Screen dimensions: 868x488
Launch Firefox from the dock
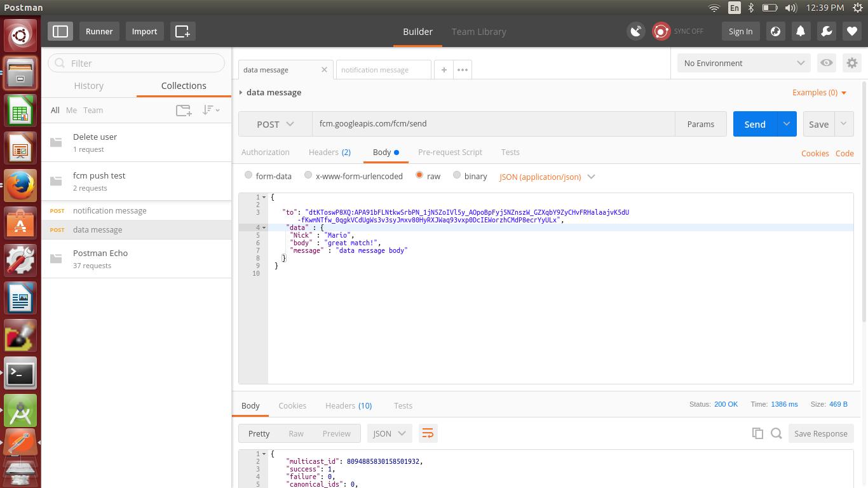pyautogui.click(x=20, y=185)
